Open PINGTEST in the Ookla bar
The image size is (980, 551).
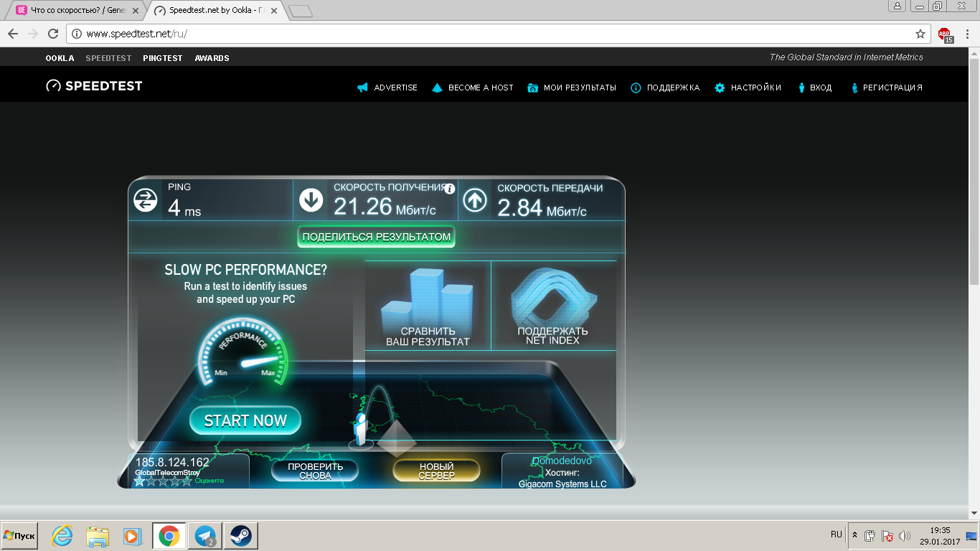click(163, 58)
